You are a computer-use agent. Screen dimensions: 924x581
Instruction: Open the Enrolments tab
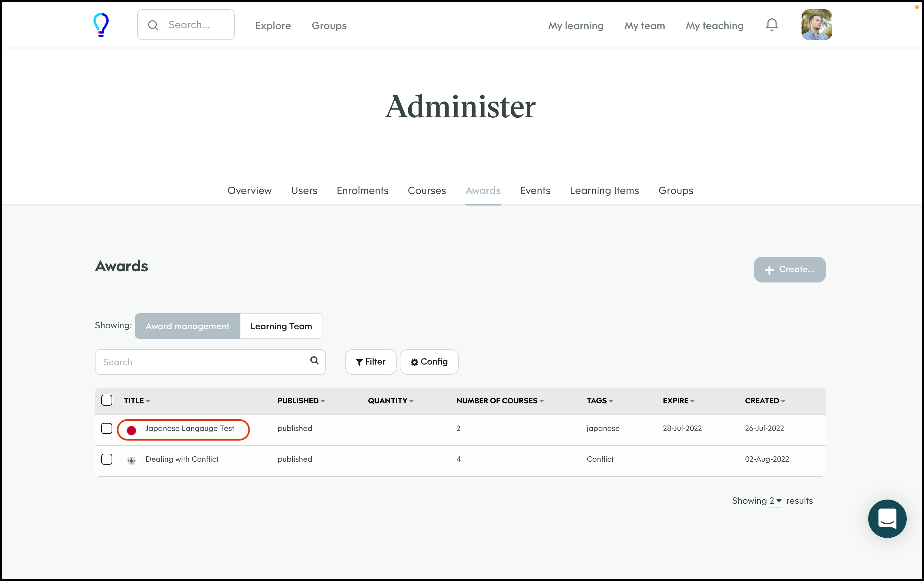coord(362,190)
